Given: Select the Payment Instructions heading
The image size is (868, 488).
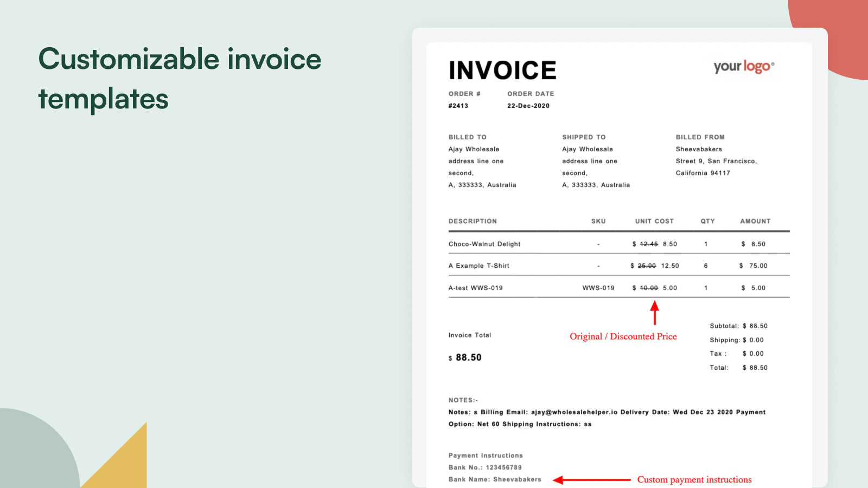Looking at the screenshot, I should coord(486,455).
